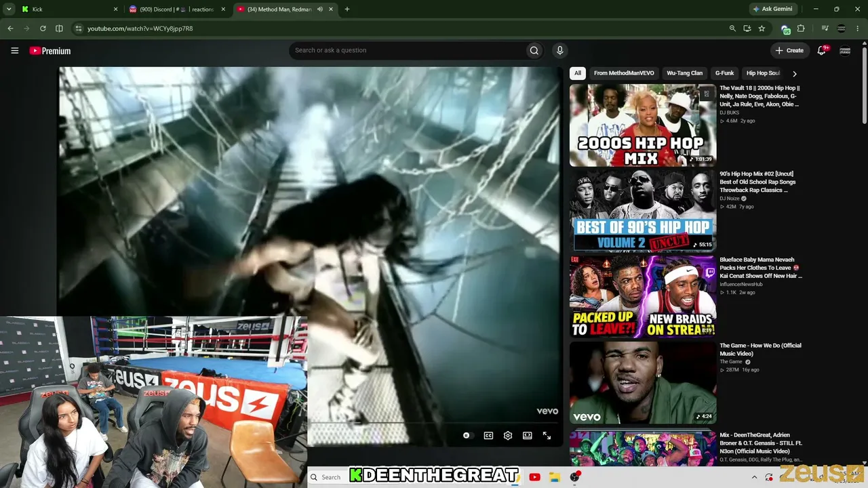The image size is (868, 488).
Task: Filter by From MethodManVEVO chip
Action: [x=624, y=73]
